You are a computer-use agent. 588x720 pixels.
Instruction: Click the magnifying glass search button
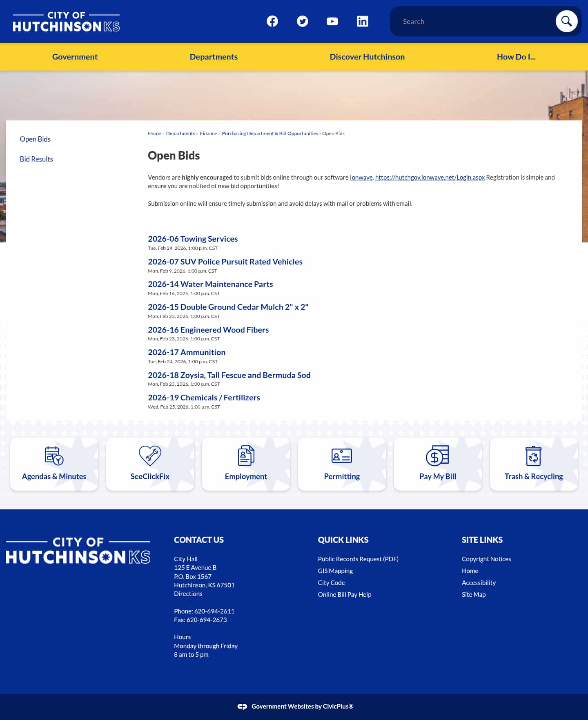[x=566, y=21]
